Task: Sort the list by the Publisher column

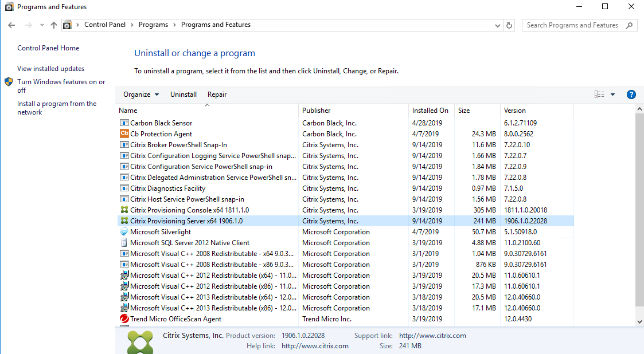Action: tap(354, 111)
